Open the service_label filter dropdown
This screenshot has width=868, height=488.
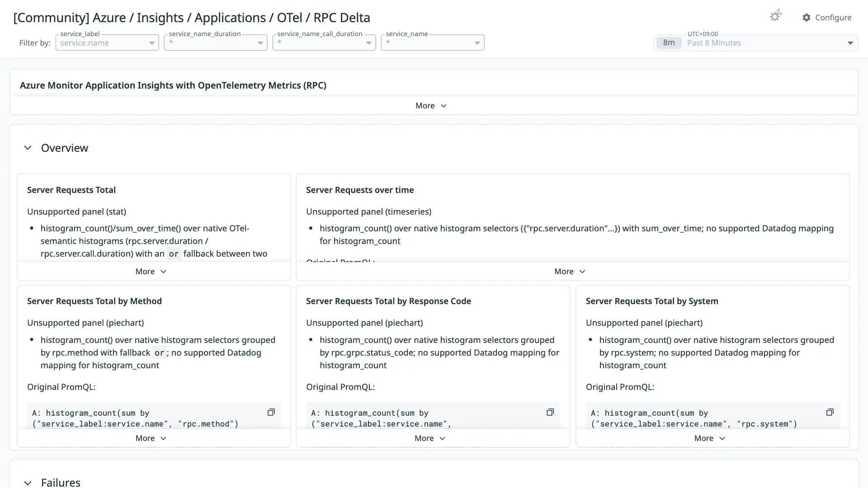[x=107, y=42]
